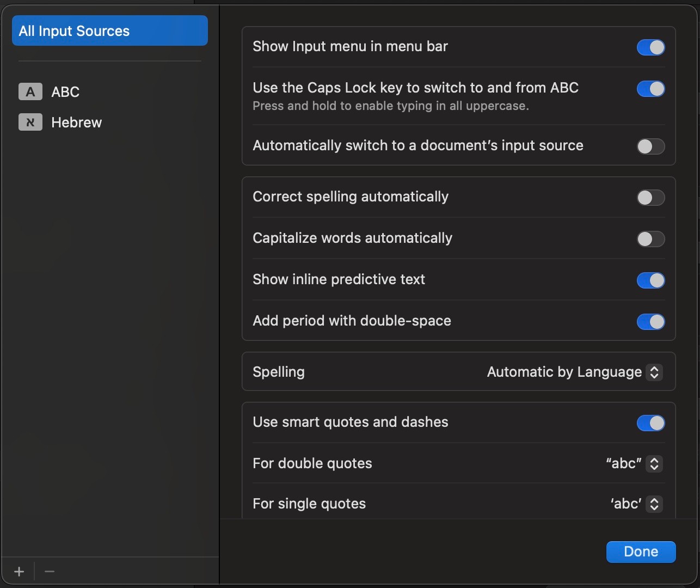
Task: Enable automatic switch to document's input source
Action: pyautogui.click(x=650, y=146)
